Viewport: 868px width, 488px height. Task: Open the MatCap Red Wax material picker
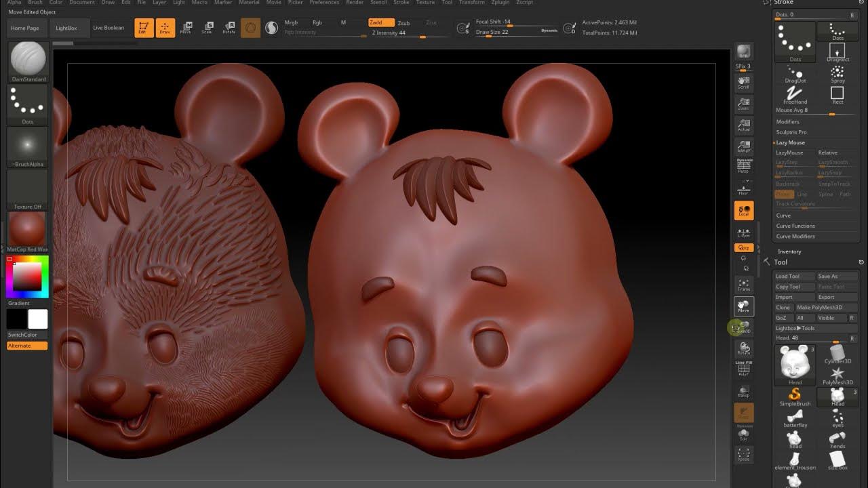pyautogui.click(x=27, y=232)
